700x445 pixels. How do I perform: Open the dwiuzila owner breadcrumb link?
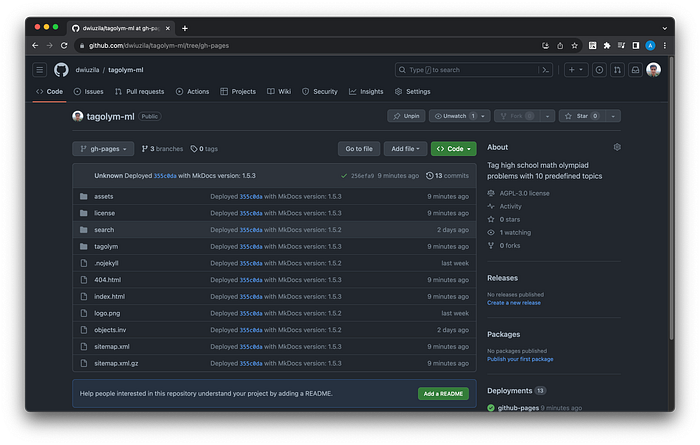click(87, 70)
